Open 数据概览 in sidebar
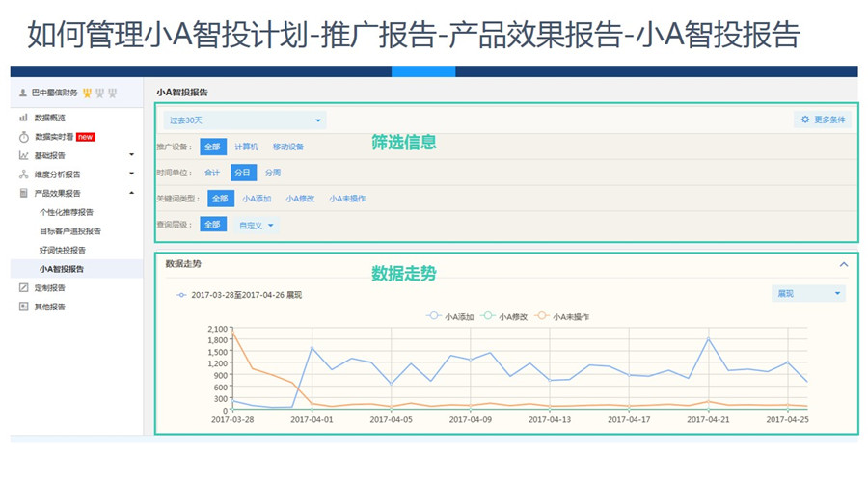Screen dimensions: 868x482 click(x=50, y=118)
